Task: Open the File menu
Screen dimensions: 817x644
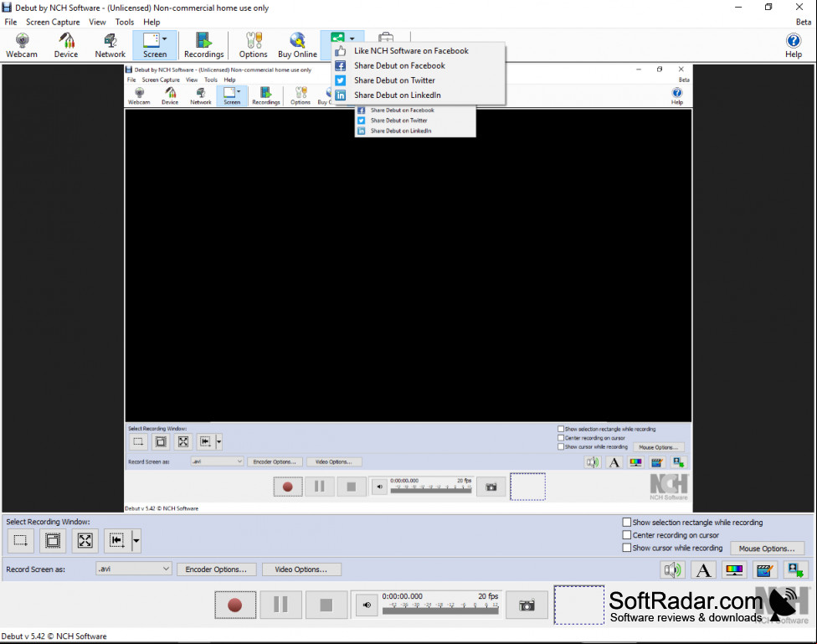Action: click(10, 22)
